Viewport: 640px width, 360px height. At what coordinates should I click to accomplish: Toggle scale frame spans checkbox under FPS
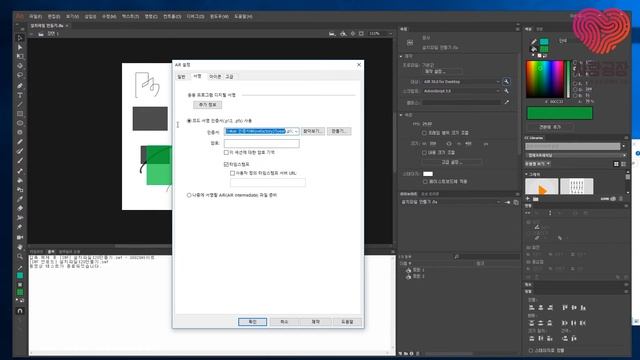424,133
